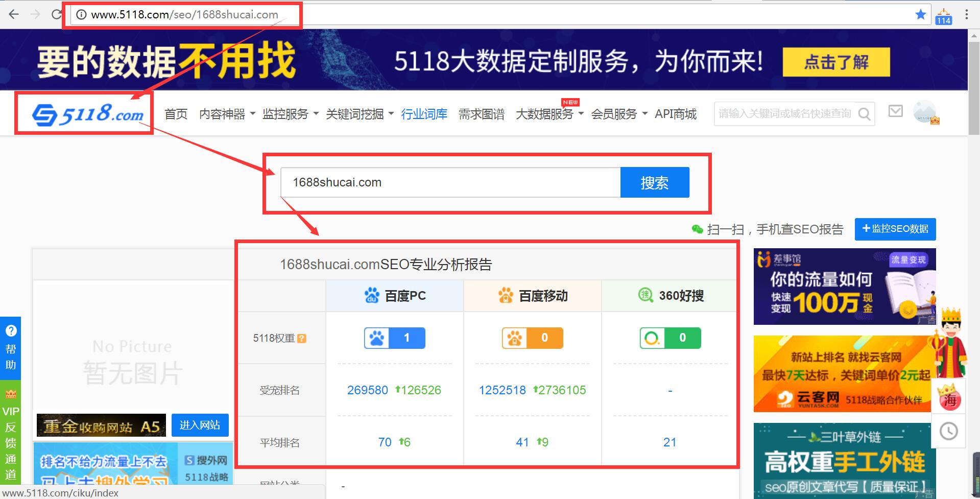The width and height of the screenshot is (980, 499).
Task: Click the 1688shucai.com domain input field
Action: (449, 182)
